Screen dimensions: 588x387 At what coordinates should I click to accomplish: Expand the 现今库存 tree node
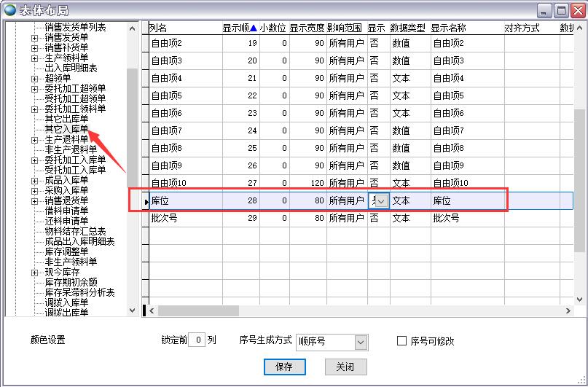coord(34,273)
